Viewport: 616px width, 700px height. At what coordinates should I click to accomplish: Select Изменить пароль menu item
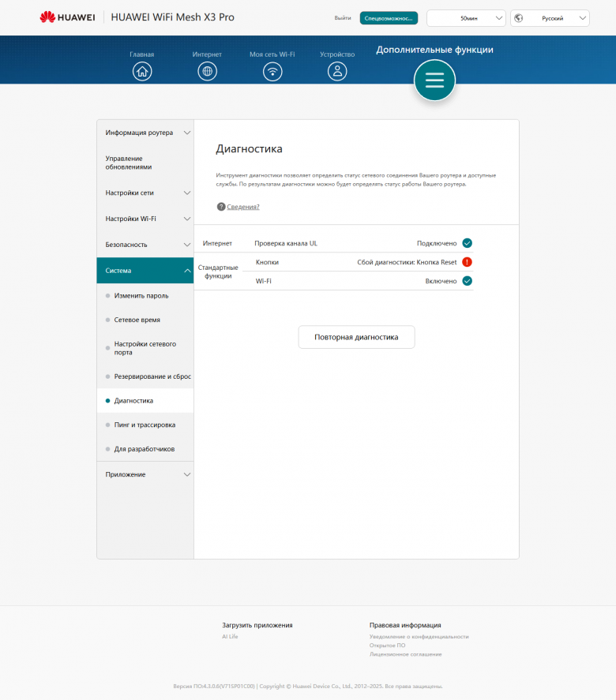(145, 295)
